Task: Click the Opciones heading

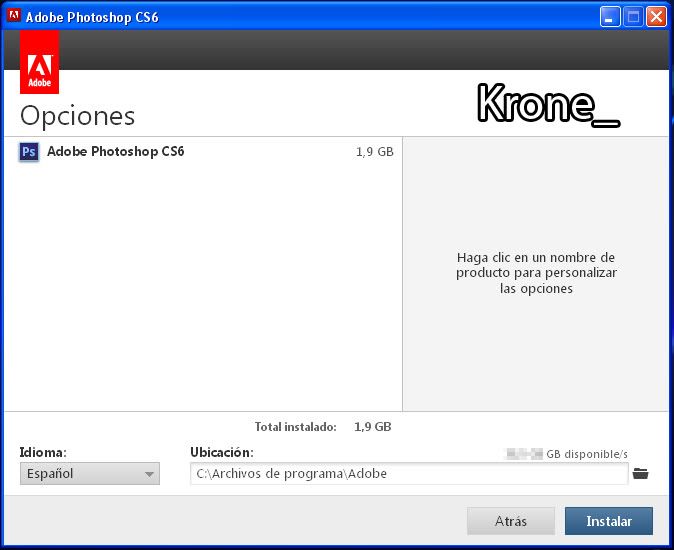Action: pos(77,116)
